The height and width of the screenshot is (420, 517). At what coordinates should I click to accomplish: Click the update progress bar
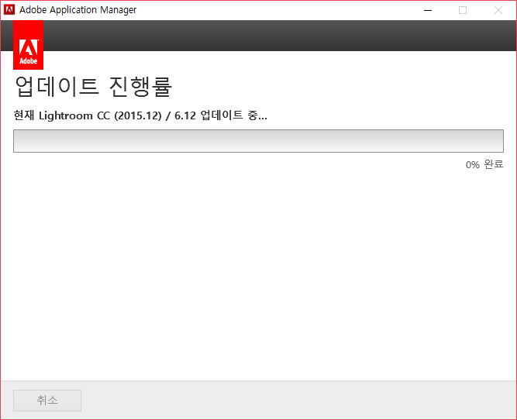coord(258,141)
